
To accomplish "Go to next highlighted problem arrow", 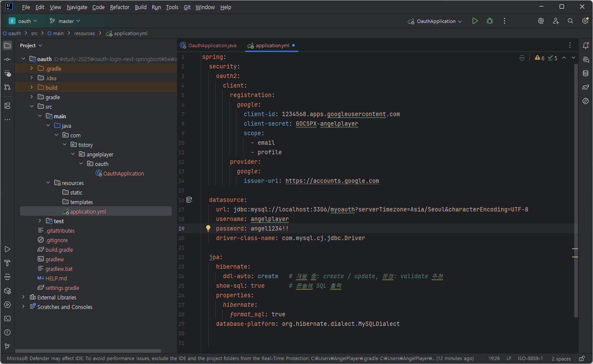I will point(573,58).
